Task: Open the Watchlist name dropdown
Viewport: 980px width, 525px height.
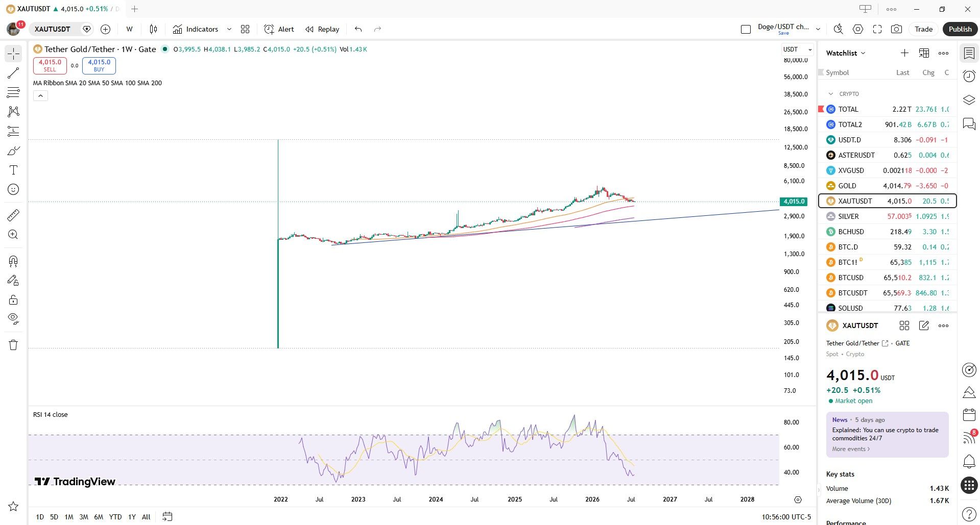Action: coord(846,53)
